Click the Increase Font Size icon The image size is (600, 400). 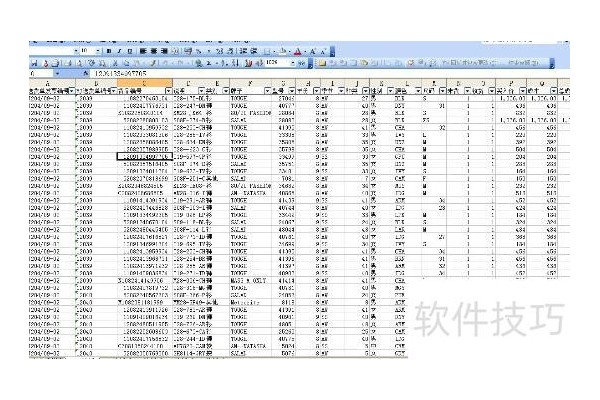(312, 51)
